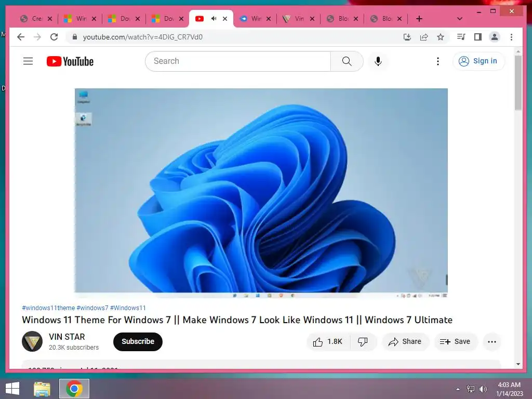Click the forward navigation arrow
The height and width of the screenshot is (399, 532).
tap(37, 37)
